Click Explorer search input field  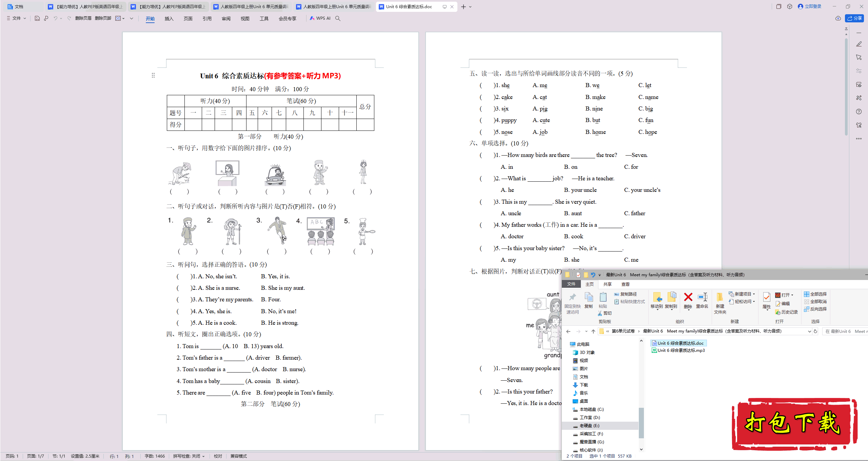click(845, 332)
